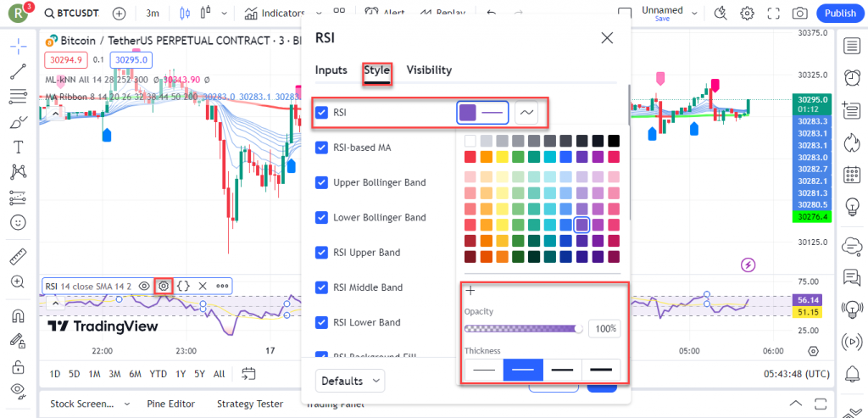The height and width of the screenshot is (418, 868).
Task: Switch to the Inputs tab
Action: click(x=331, y=70)
